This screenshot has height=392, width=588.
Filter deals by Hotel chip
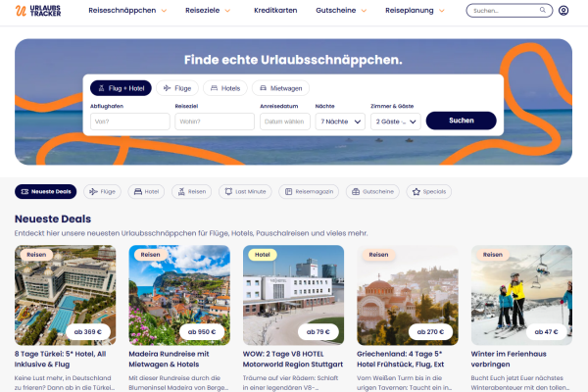coord(146,192)
